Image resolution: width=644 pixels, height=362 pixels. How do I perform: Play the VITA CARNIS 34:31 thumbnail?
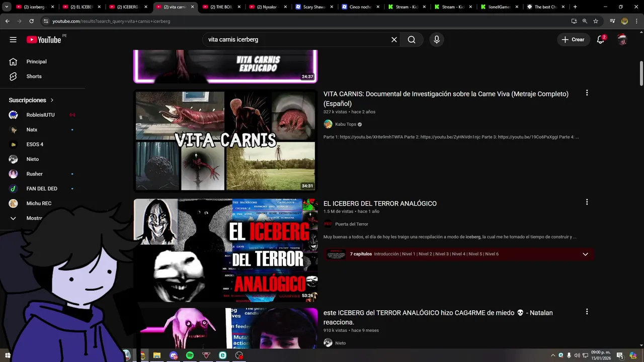[x=225, y=141]
